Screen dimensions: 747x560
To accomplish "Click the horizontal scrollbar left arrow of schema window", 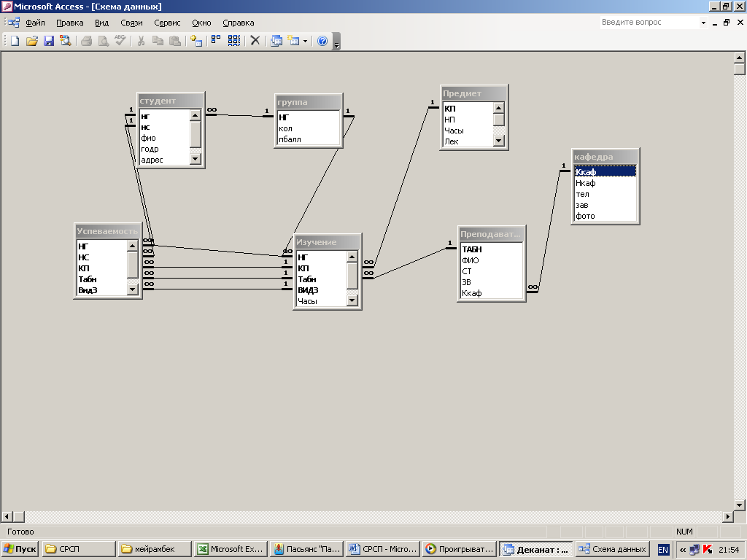I will click(x=7, y=516).
